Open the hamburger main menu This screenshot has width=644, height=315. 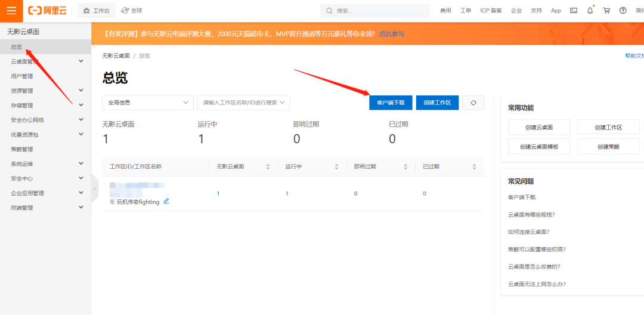[11, 11]
